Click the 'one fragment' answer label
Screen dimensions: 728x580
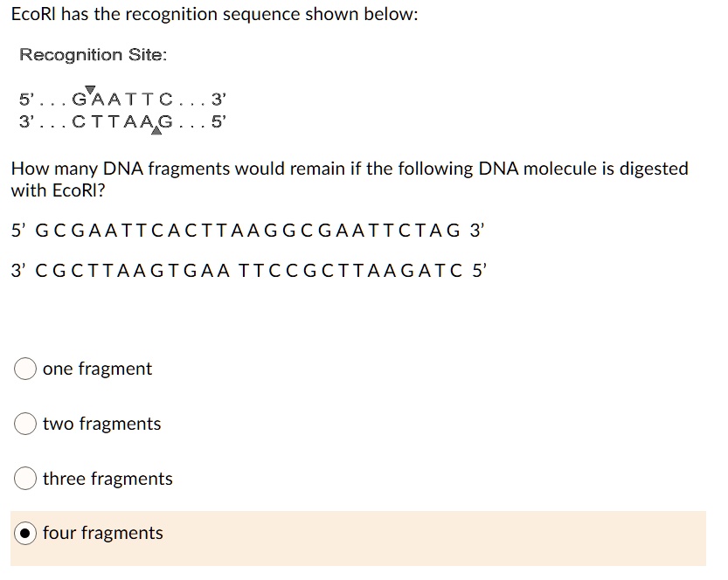[x=98, y=369]
